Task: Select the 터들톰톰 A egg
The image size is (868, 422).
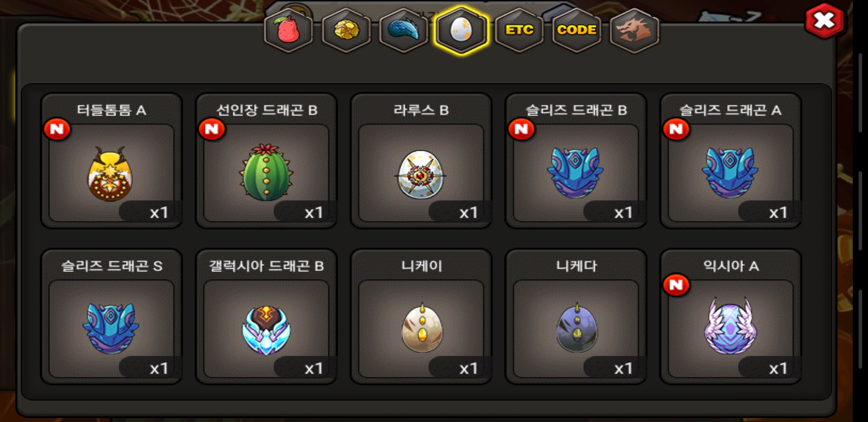Action: 111,161
